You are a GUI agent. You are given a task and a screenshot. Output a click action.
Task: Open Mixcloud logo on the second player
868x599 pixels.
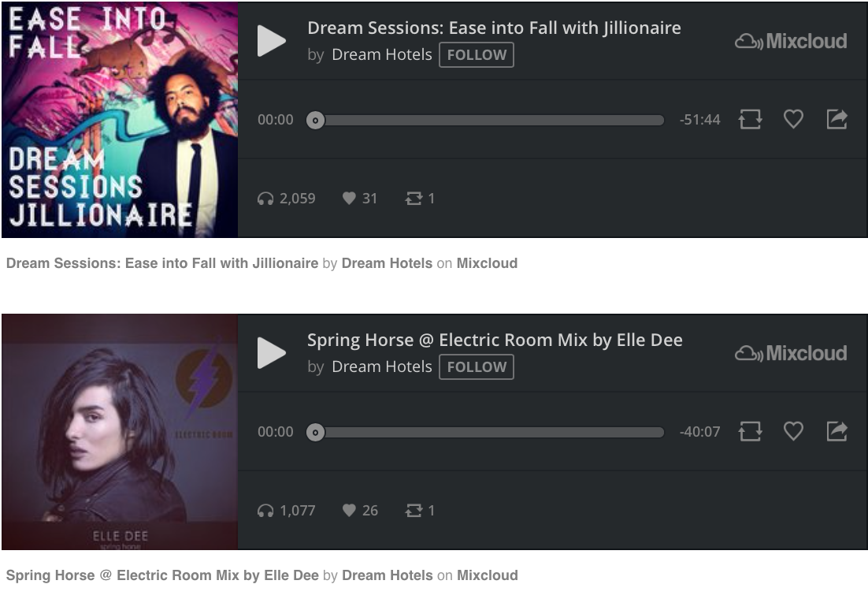(x=791, y=353)
